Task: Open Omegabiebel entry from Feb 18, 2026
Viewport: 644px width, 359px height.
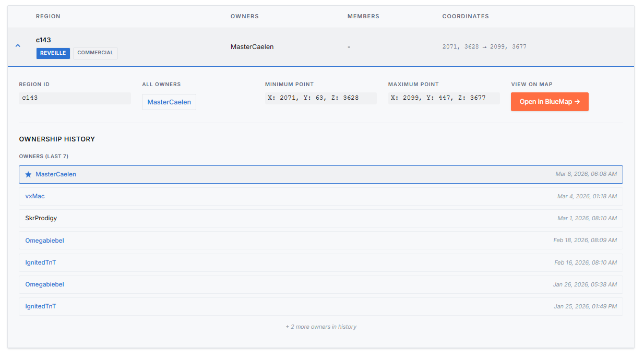Action: pos(44,241)
